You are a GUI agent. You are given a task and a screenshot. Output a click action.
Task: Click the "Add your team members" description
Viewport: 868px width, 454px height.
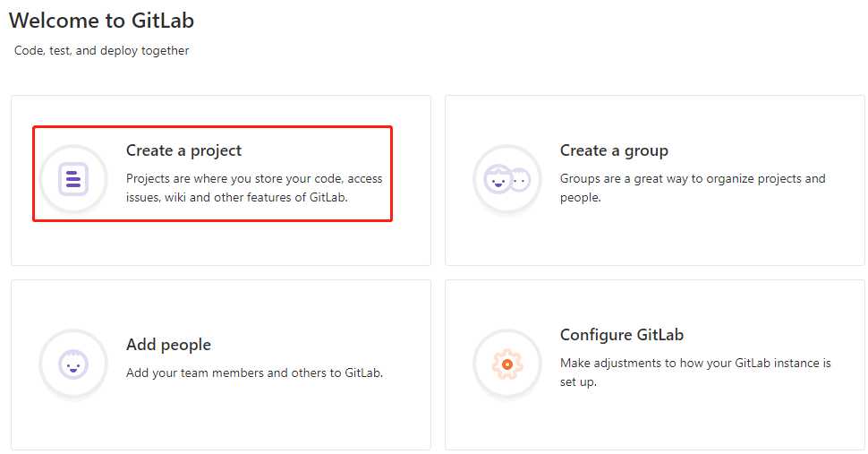pos(254,373)
